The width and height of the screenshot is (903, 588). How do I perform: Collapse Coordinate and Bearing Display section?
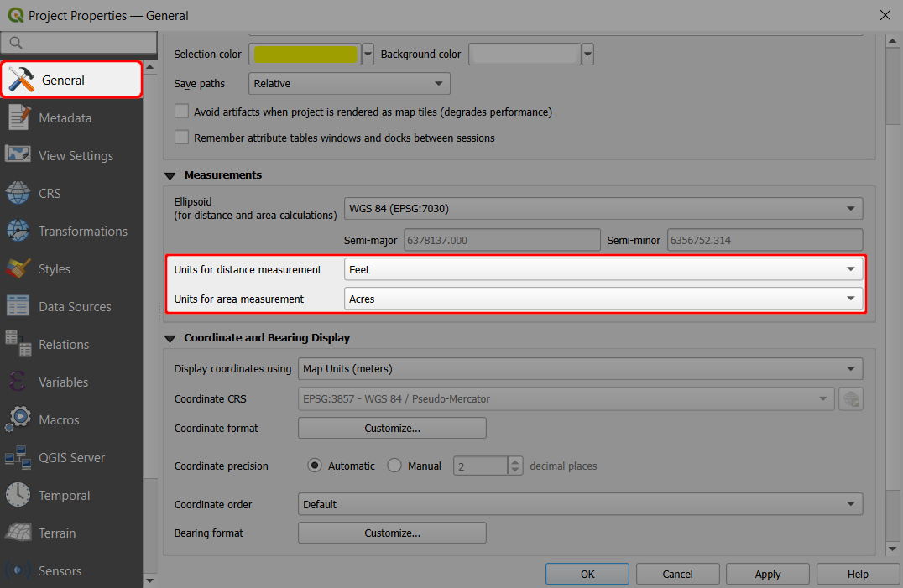pos(170,338)
